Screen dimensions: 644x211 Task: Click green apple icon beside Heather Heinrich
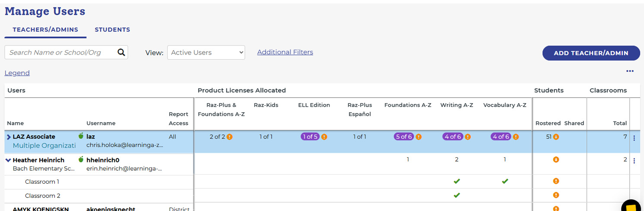point(81,159)
